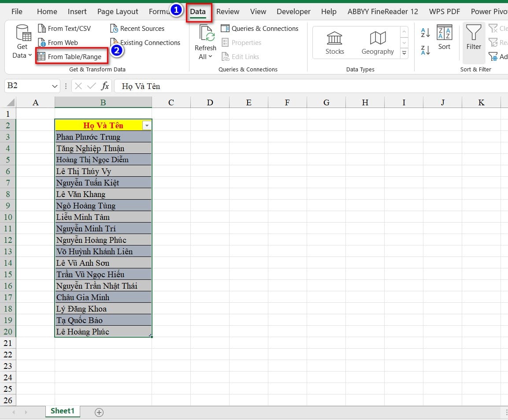
Task: Click the From Web icon
Action: (42, 43)
